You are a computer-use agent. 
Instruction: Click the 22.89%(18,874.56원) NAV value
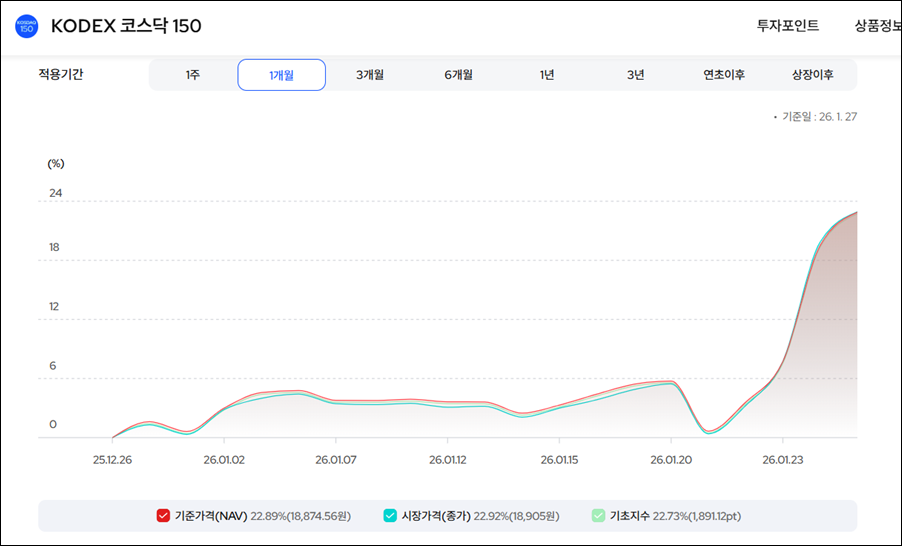click(300, 516)
